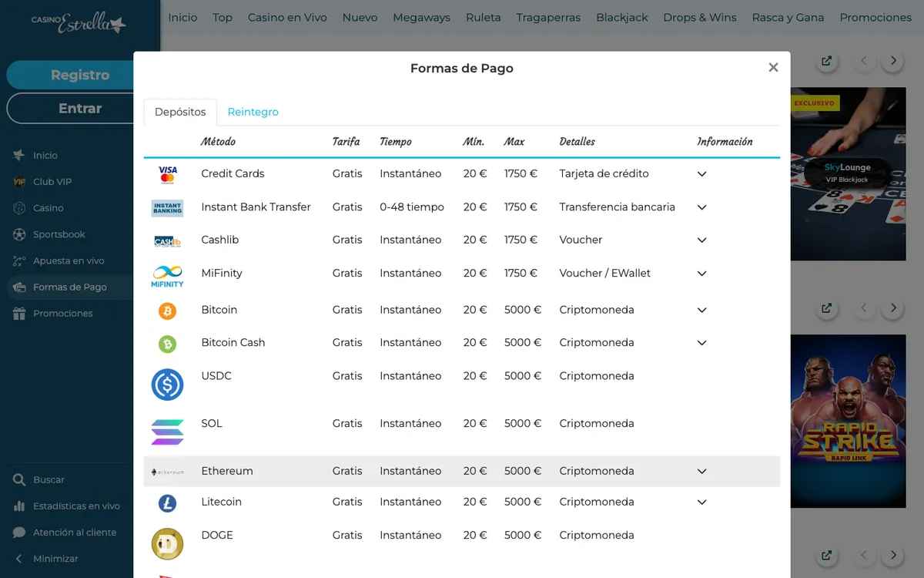This screenshot has height=578, width=924.
Task: Expand Bitcoin Cash information chevron
Action: (x=701, y=343)
